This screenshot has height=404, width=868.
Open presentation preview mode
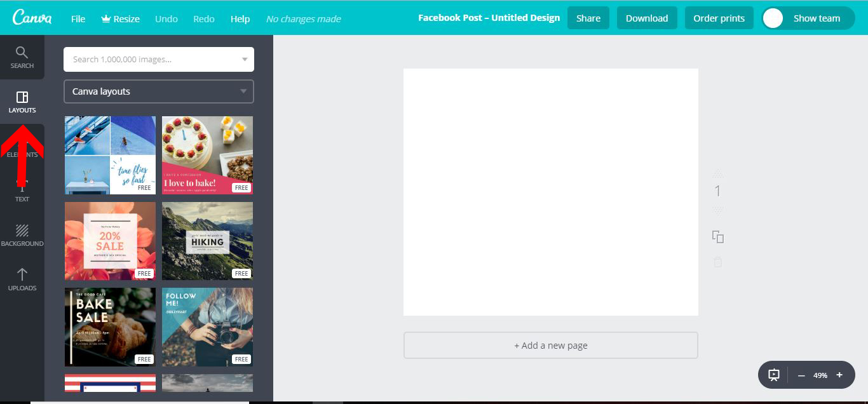coord(773,375)
